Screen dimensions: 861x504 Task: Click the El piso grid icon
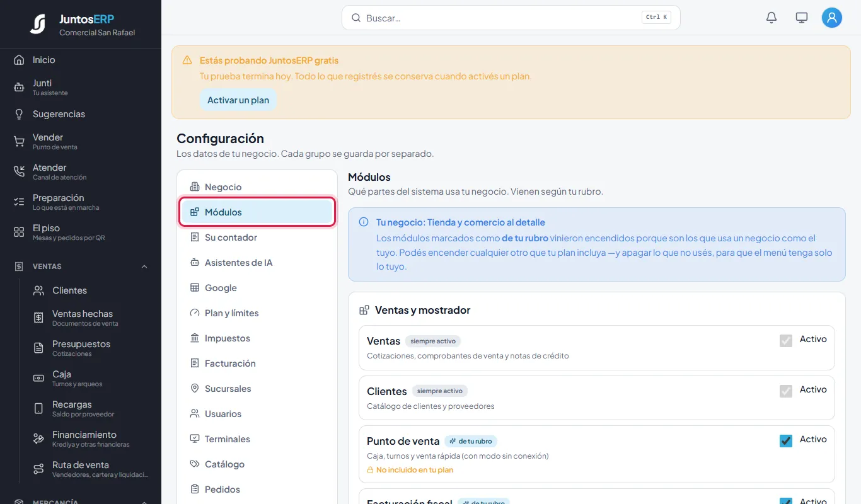coord(19,232)
